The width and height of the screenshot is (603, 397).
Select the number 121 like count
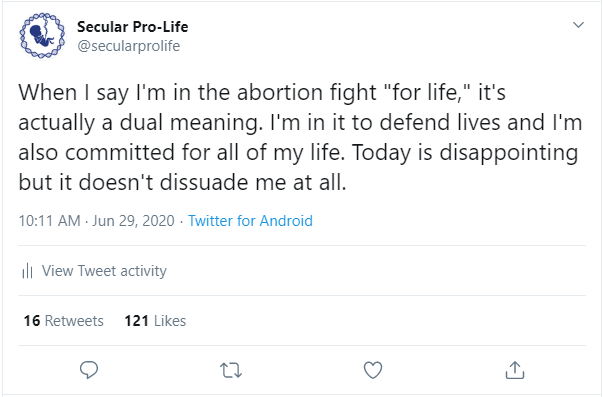tap(137, 321)
